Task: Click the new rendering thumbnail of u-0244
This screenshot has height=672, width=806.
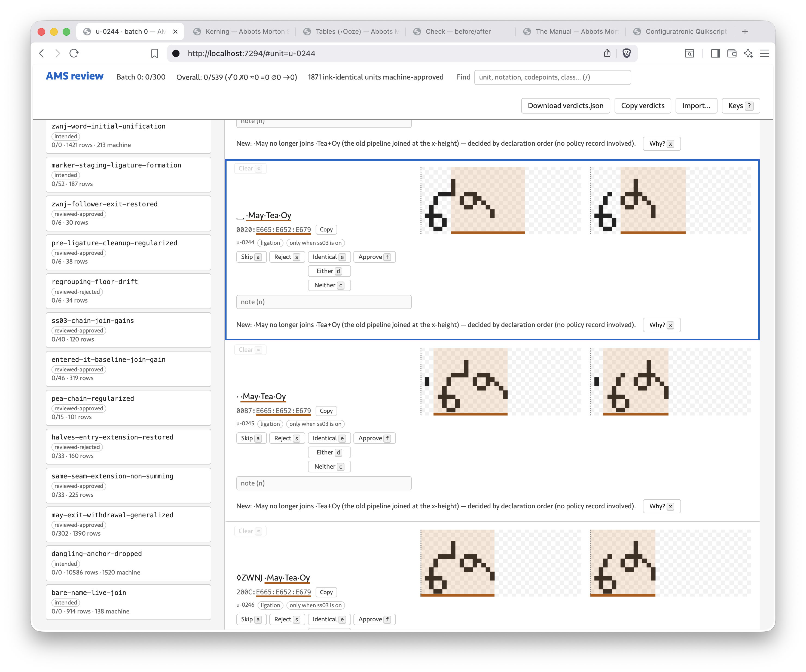Action: (x=670, y=201)
